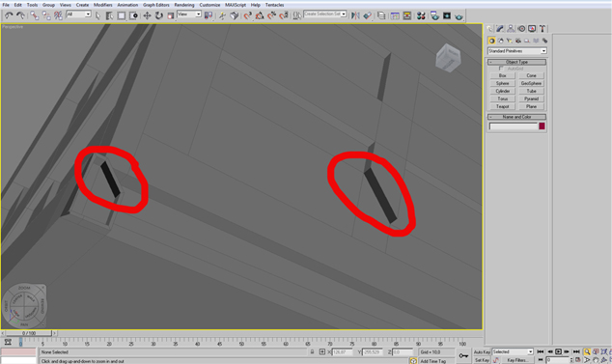Collapse the Name and Color rollout
This screenshot has height=364, width=612.
tap(516, 117)
